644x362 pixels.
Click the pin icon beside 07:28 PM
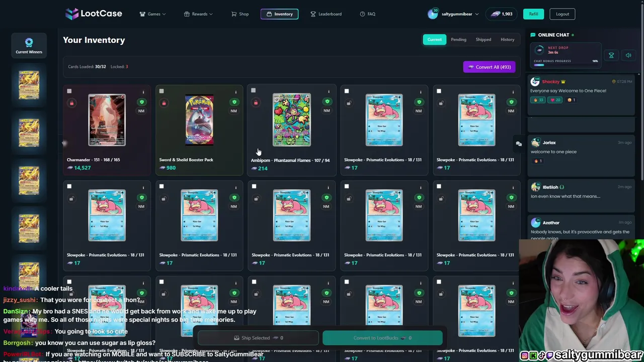614,81
